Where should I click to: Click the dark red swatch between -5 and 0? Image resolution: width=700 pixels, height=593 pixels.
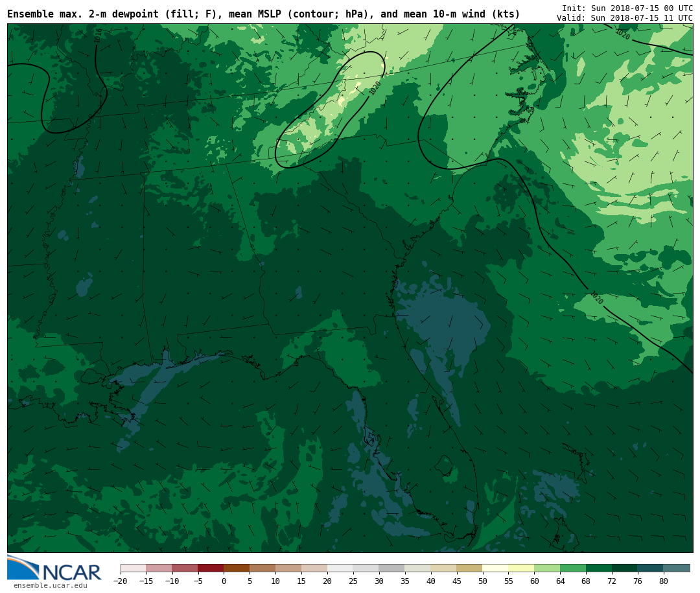pyautogui.click(x=211, y=568)
